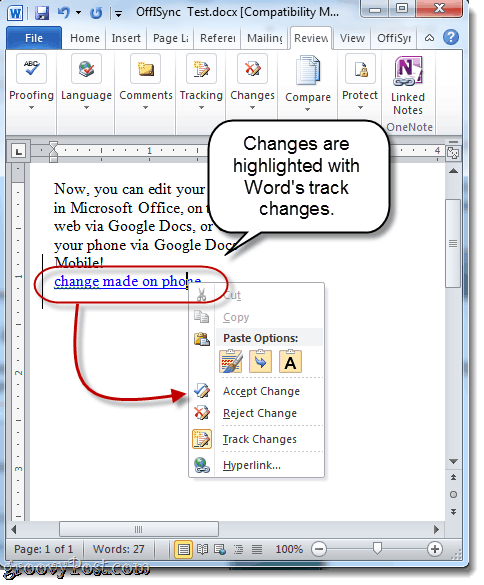Choose Keep Source Formatting paste option

[231, 362]
